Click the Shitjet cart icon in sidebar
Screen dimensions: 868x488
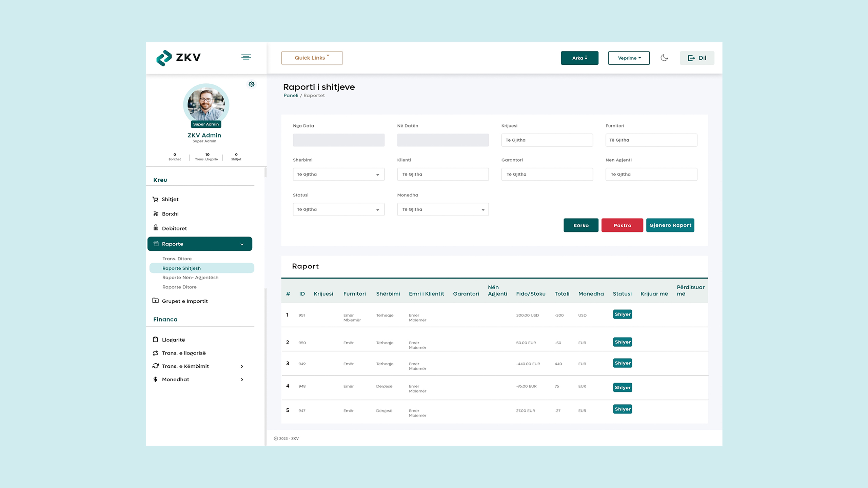point(155,199)
